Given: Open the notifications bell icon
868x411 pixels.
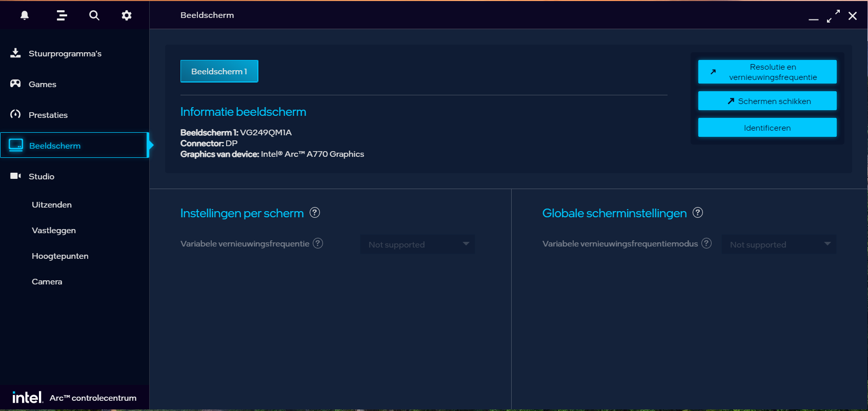Looking at the screenshot, I should pyautogui.click(x=25, y=15).
